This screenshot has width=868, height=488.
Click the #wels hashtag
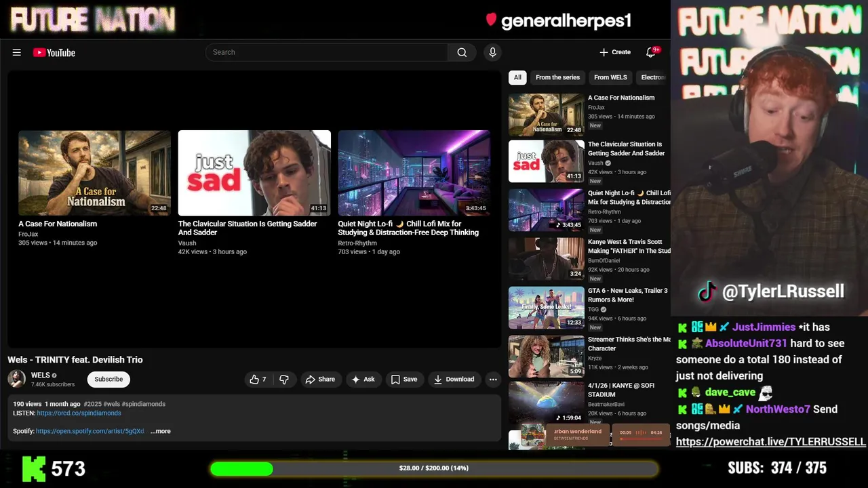click(x=112, y=404)
